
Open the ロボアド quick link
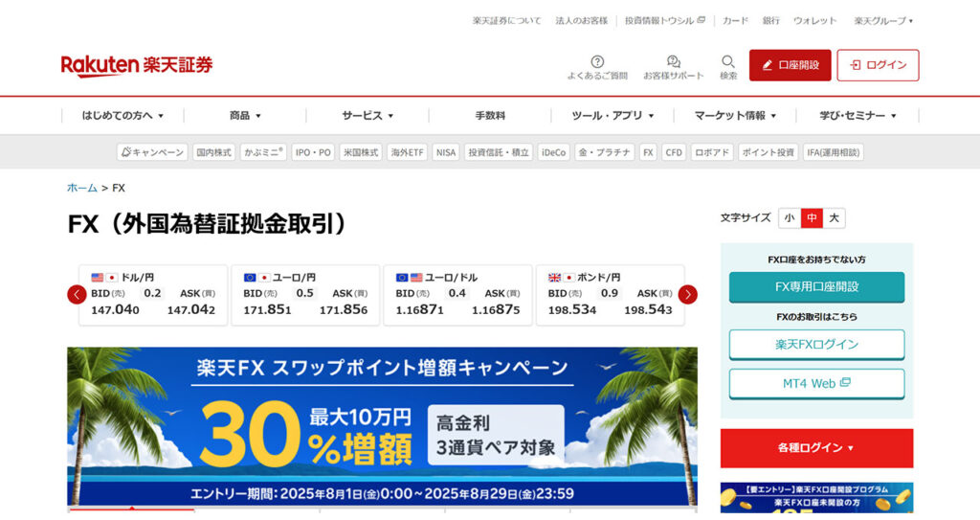(x=712, y=152)
